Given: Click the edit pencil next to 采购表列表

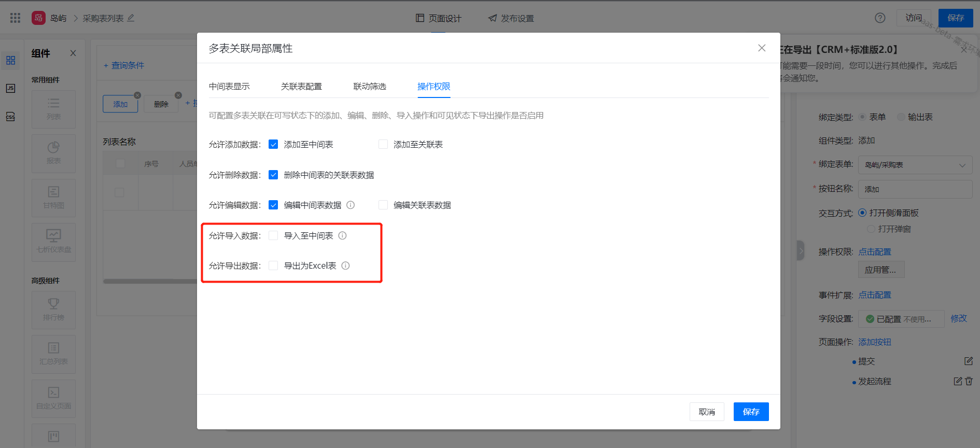Looking at the screenshot, I should coord(131,18).
